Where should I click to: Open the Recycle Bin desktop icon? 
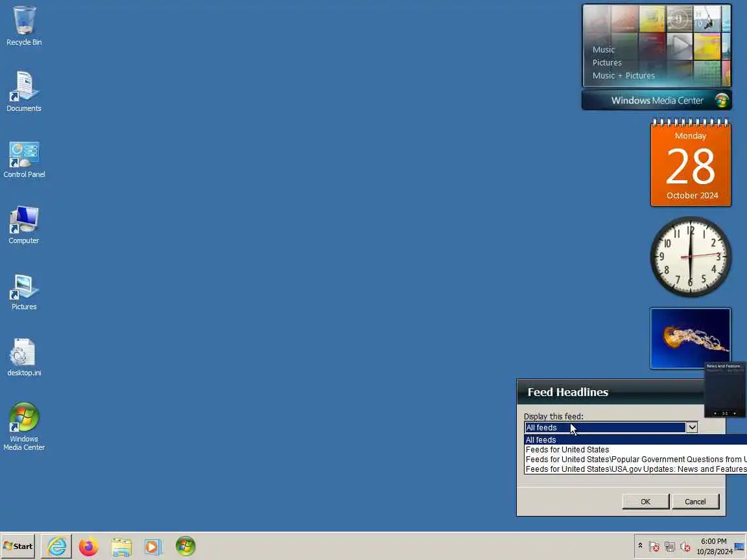coord(24,26)
